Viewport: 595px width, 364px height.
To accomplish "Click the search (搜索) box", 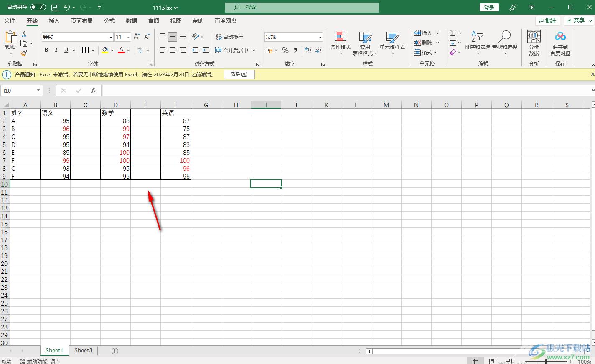I will tap(302, 8).
